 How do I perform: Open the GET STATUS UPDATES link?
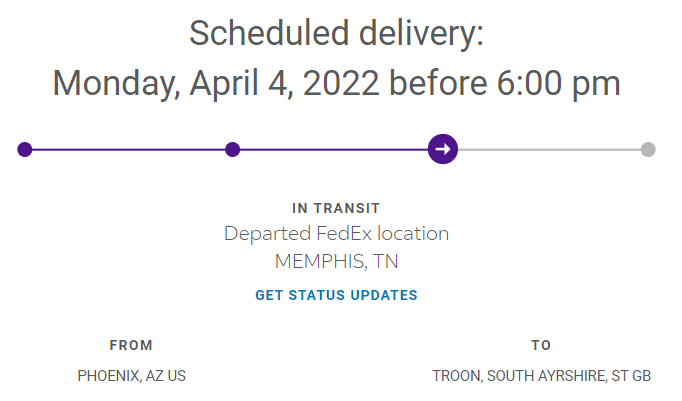[x=336, y=295]
